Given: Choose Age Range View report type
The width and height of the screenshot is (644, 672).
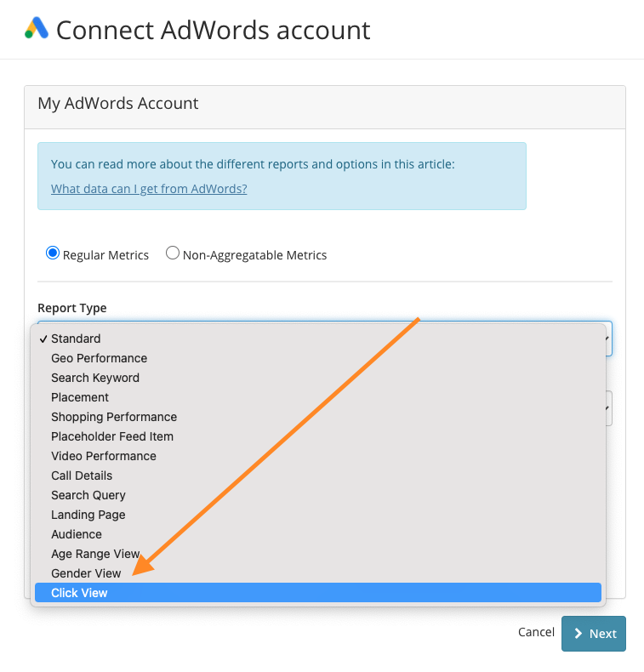Looking at the screenshot, I should click(x=318, y=554).
